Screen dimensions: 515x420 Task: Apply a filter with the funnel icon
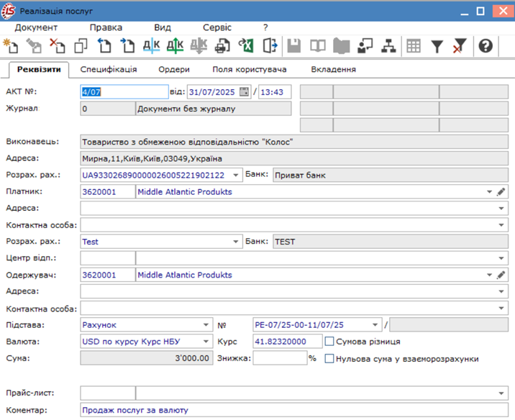point(437,46)
